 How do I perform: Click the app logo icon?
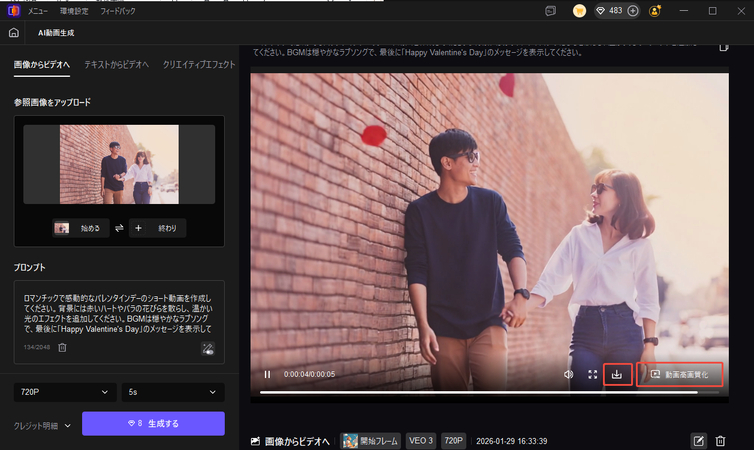coord(13,11)
